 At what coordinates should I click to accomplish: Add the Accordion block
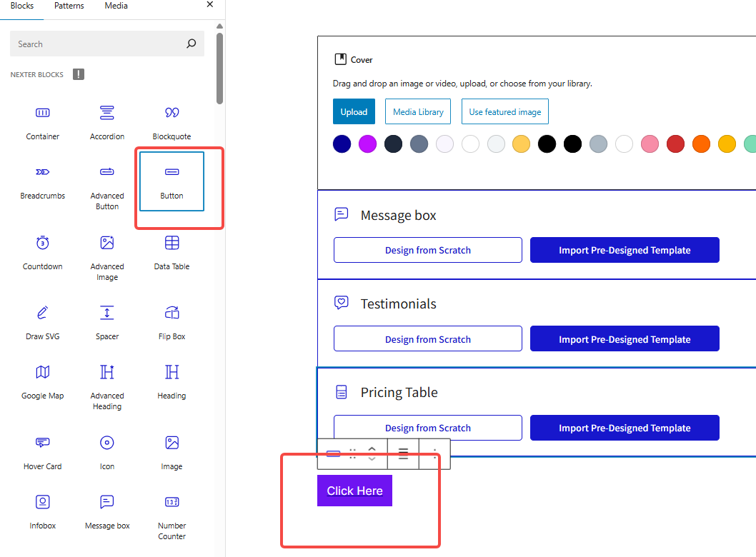click(x=107, y=121)
